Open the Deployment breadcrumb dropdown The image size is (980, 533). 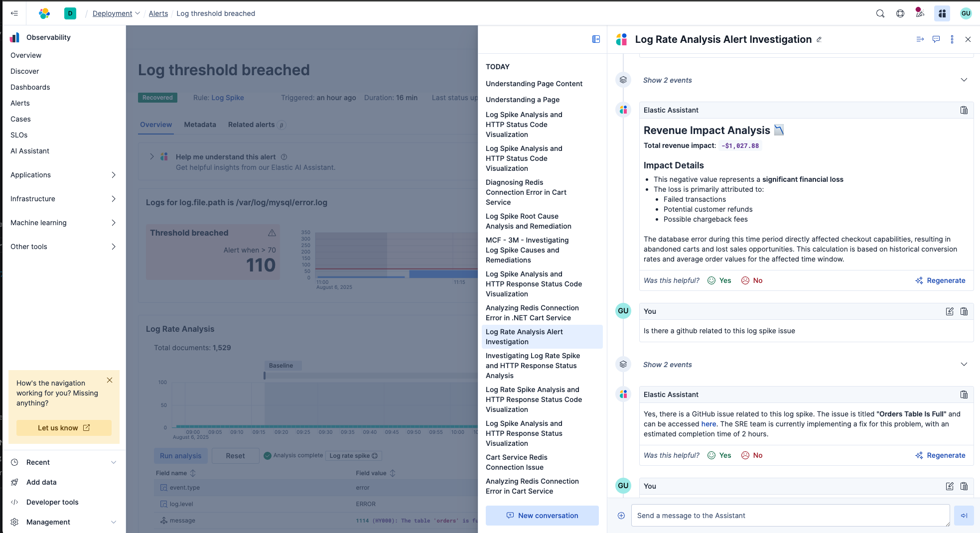pyautogui.click(x=116, y=13)
